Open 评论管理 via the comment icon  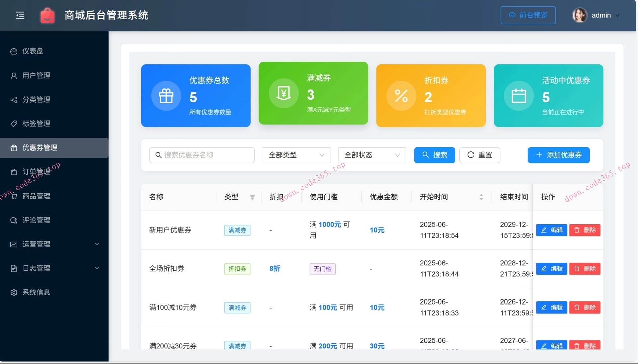coord(14,220)
